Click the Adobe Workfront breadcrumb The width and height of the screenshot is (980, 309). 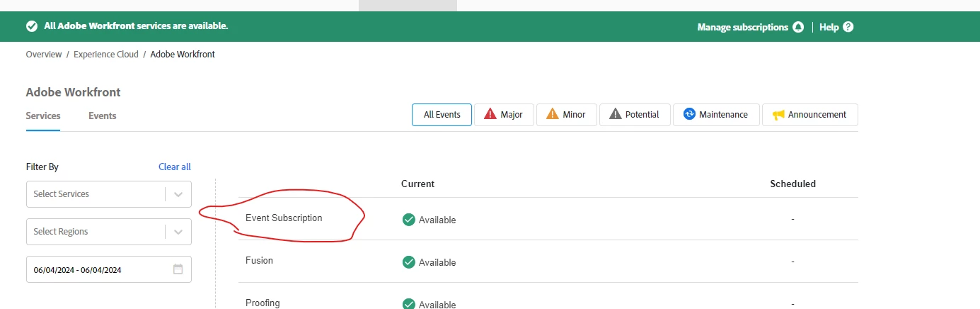point(183,54)
